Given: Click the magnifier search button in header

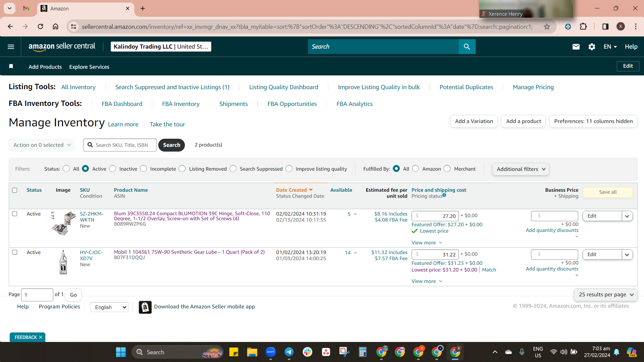Looking at the screenshot, I should click(467, 47).
